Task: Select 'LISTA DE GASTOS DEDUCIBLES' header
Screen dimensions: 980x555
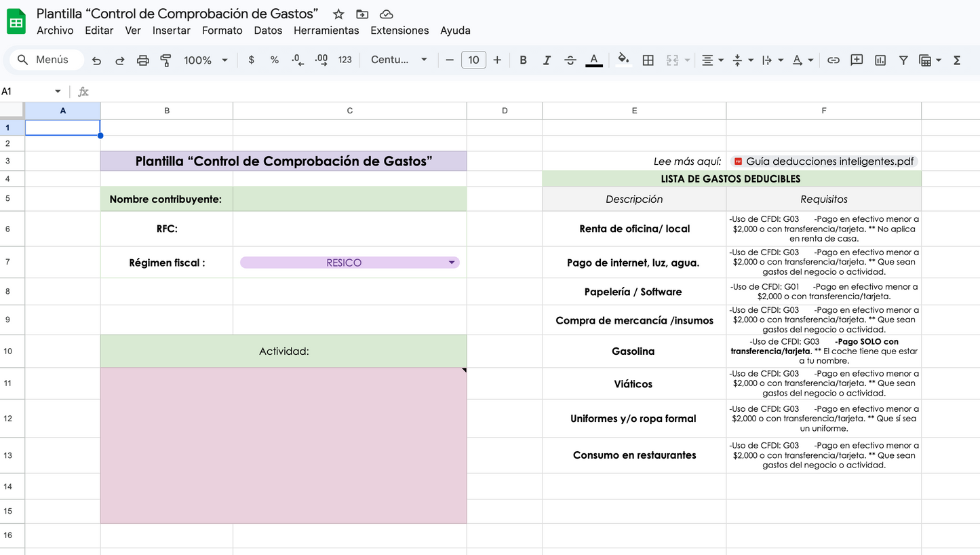Action: (x=731, y=179)
